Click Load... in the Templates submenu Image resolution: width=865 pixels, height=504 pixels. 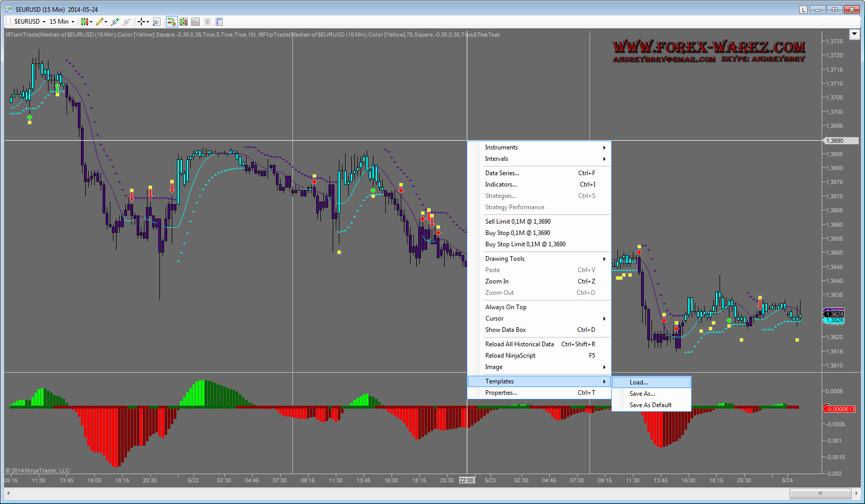point(639,382)
